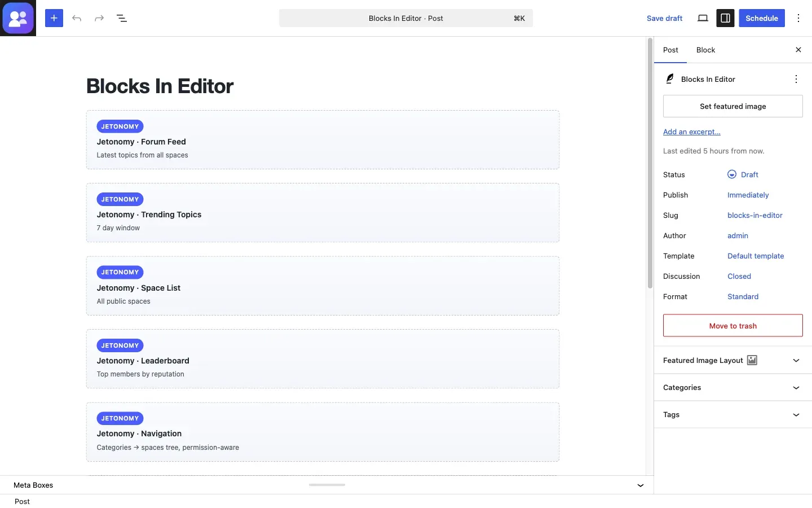Edit the blocks-in-editor slug
This screenshot has width=812, height=508.
(x=755, y=215)
